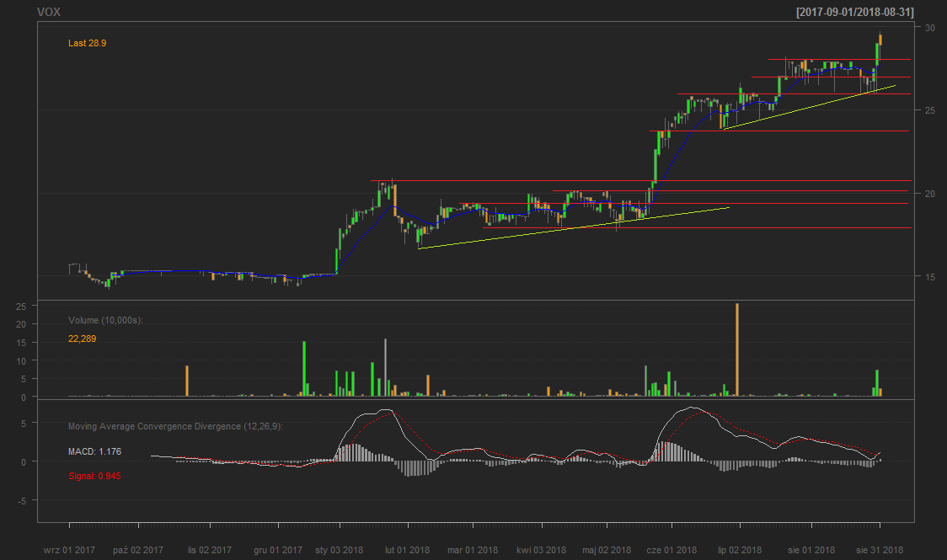947x560 pixels.
Task: Click the 'maj 02 2018' date axis label
Action: (607, 550)
